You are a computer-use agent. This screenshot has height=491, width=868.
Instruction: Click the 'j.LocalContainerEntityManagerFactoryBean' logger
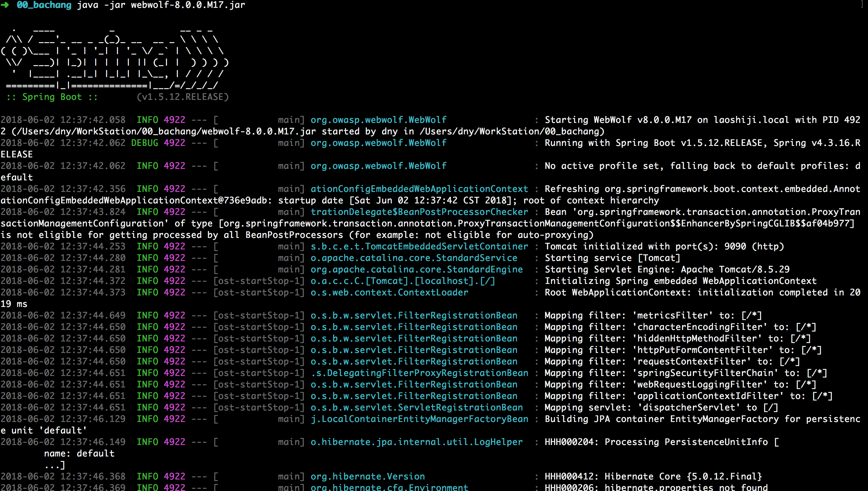419,419
